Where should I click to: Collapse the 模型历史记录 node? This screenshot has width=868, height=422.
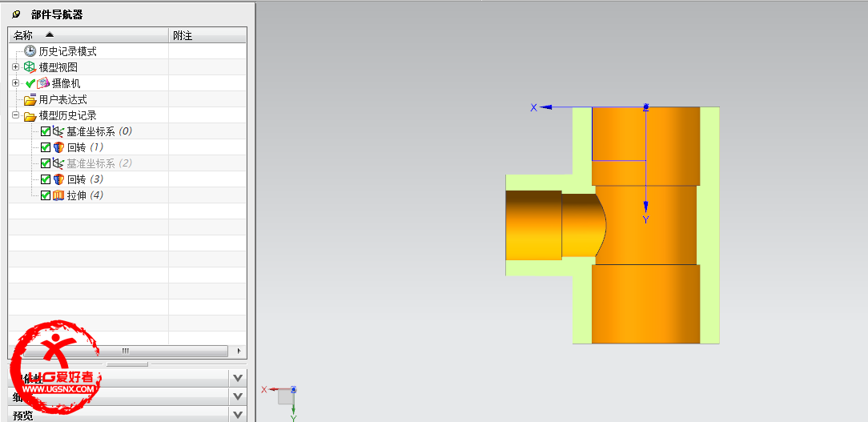pyautogui.click(x=15, y=116)
